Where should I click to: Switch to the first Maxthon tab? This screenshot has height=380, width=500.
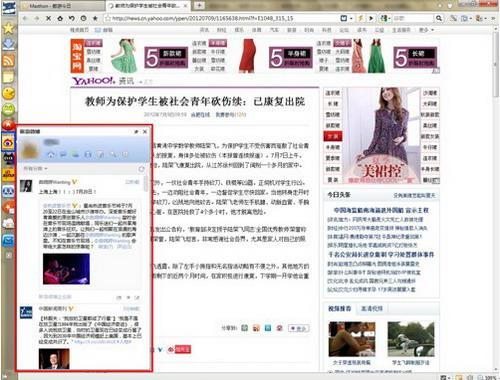click(62, 6)
